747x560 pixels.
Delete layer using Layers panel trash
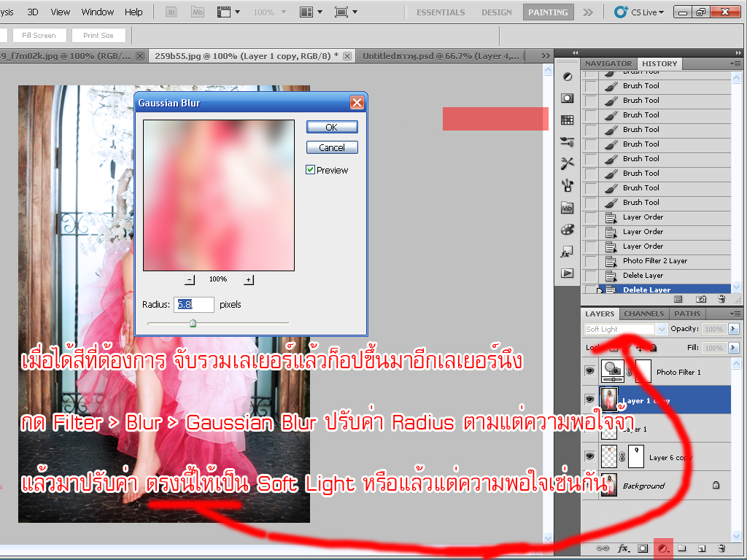tap(721, 548)
